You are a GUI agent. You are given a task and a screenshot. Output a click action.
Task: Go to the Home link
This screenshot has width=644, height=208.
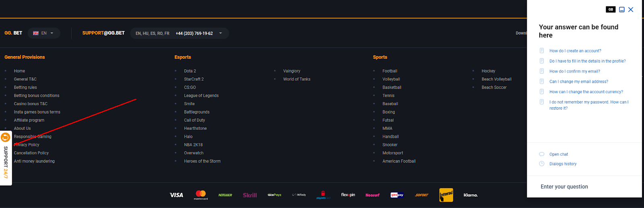coord(19,71)
